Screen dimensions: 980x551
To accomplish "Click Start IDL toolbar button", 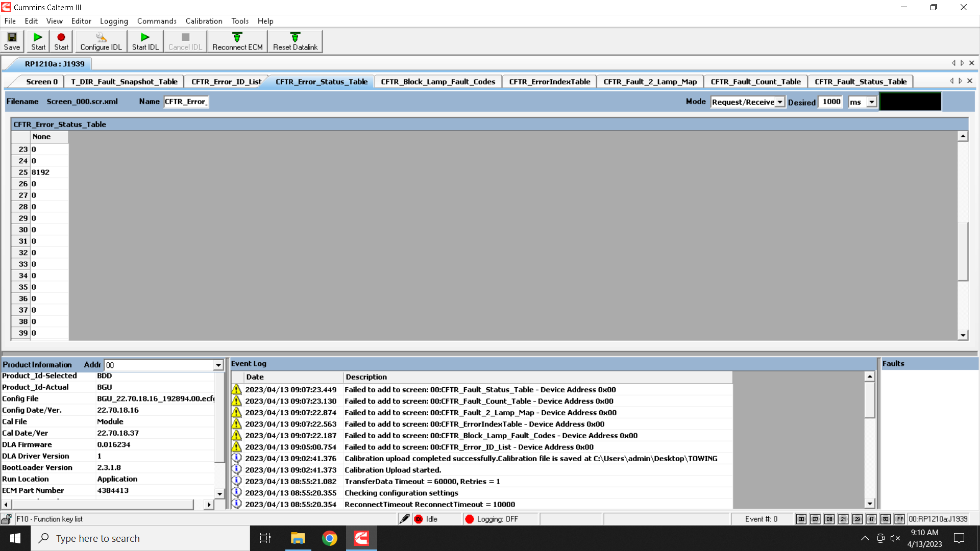I will 145,41.
